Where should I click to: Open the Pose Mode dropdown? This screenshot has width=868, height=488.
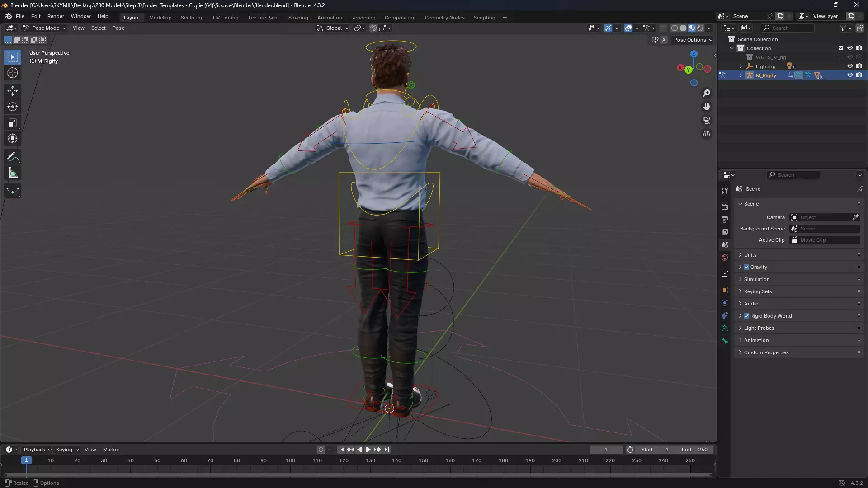coord(44,28)
